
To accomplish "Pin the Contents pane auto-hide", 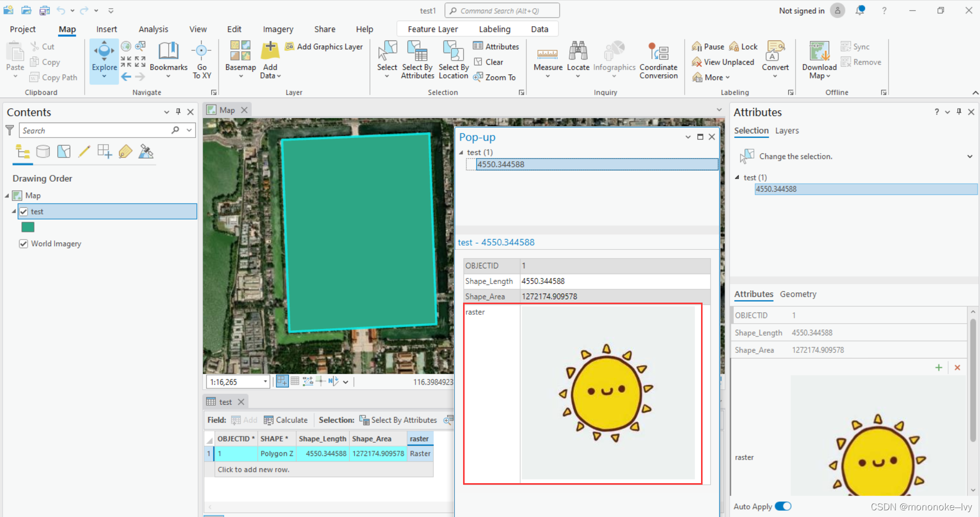I will (178, 112).
